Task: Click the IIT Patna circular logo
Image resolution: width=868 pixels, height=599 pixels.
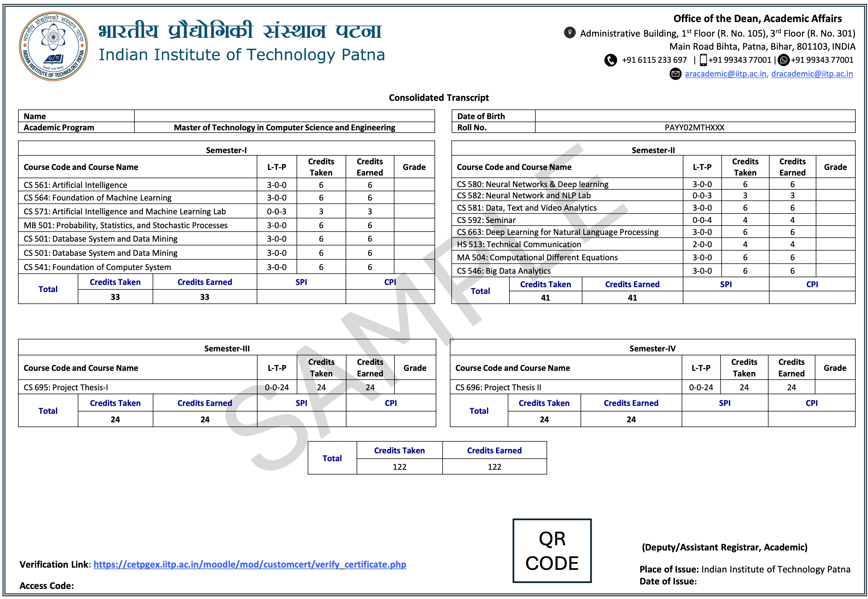Action: (53, 46)
